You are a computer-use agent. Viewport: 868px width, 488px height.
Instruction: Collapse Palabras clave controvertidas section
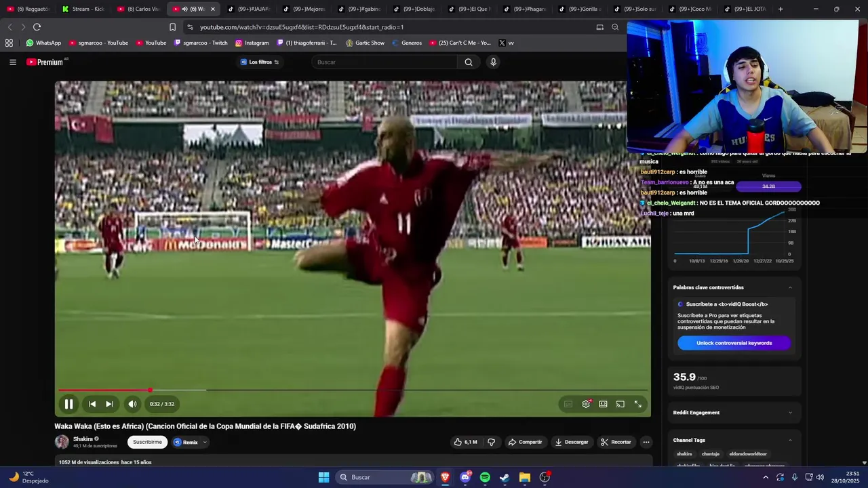pos(790,287)
